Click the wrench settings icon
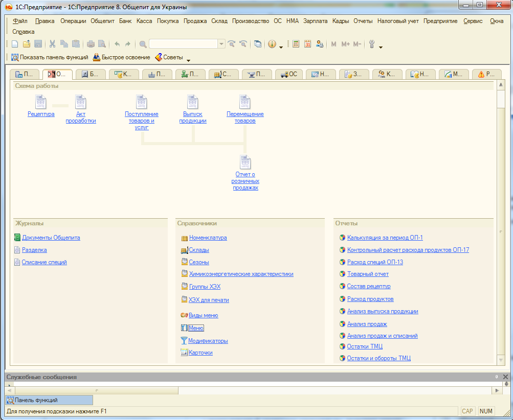Viewport: 513px width, 420px height. tap(372, 44)
